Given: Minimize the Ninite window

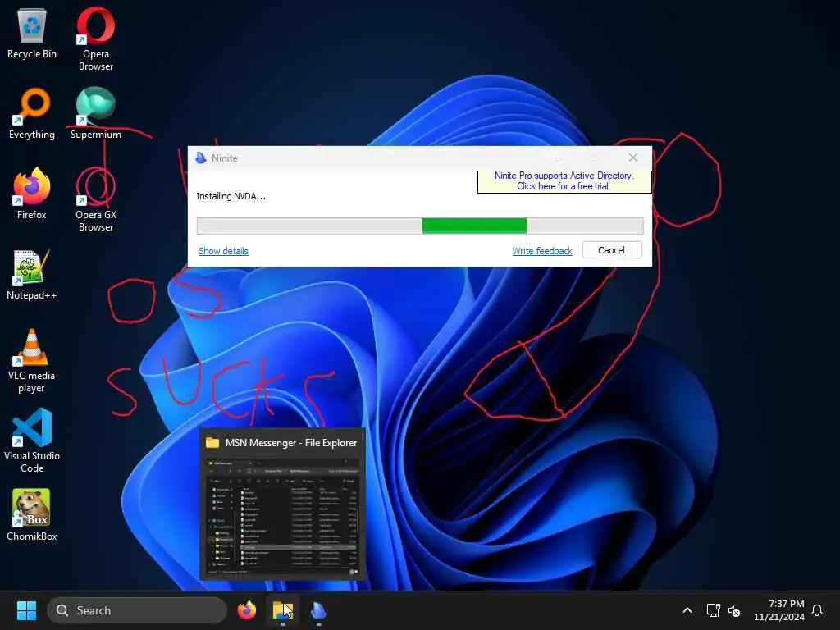Looking at the screenshot, I should 558,157.
